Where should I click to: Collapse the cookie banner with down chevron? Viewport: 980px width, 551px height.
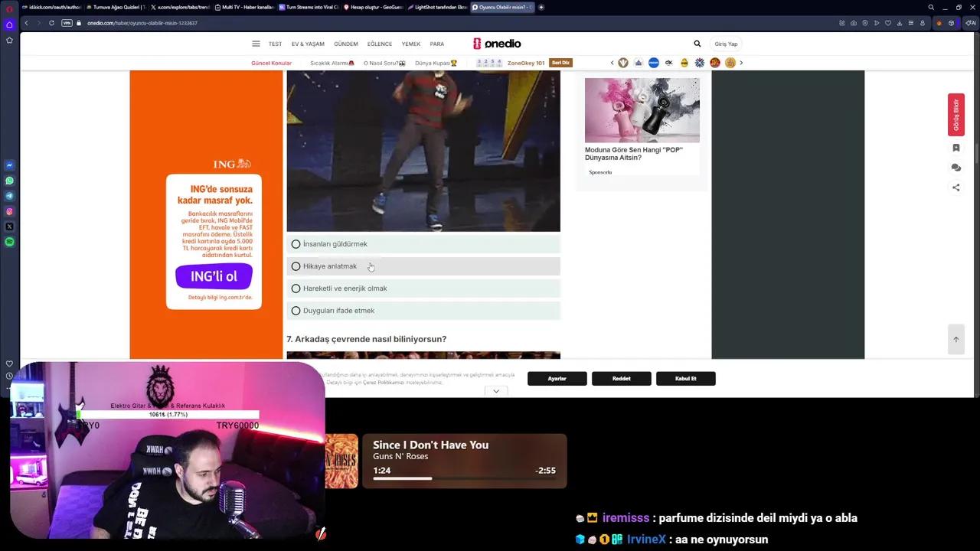click(496, 391)
